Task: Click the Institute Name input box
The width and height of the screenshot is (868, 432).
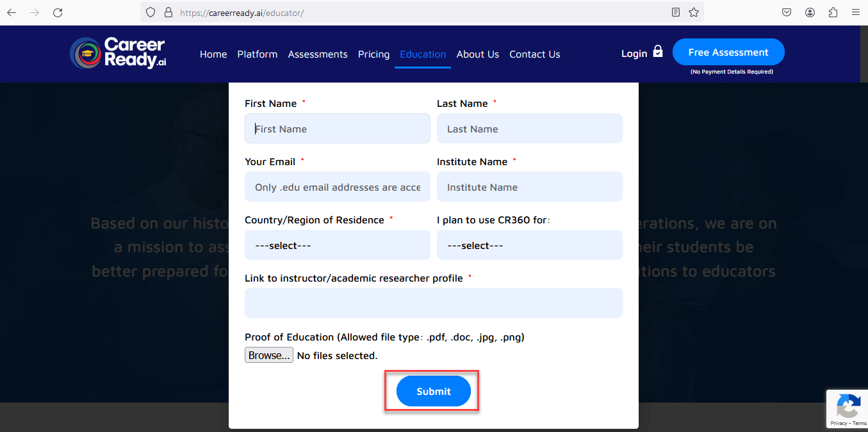Action: tap(529, 186)
